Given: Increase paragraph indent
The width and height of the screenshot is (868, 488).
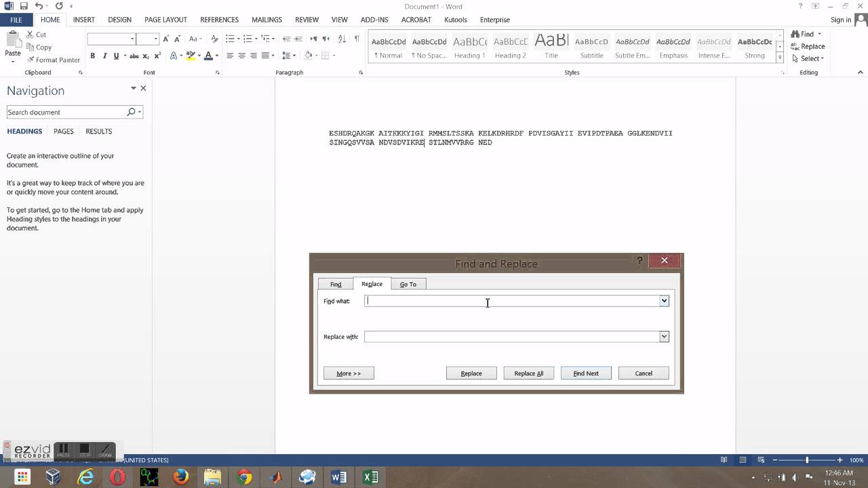Looking at the screenshot, I should pyautogui.click(x=298, y=39).
